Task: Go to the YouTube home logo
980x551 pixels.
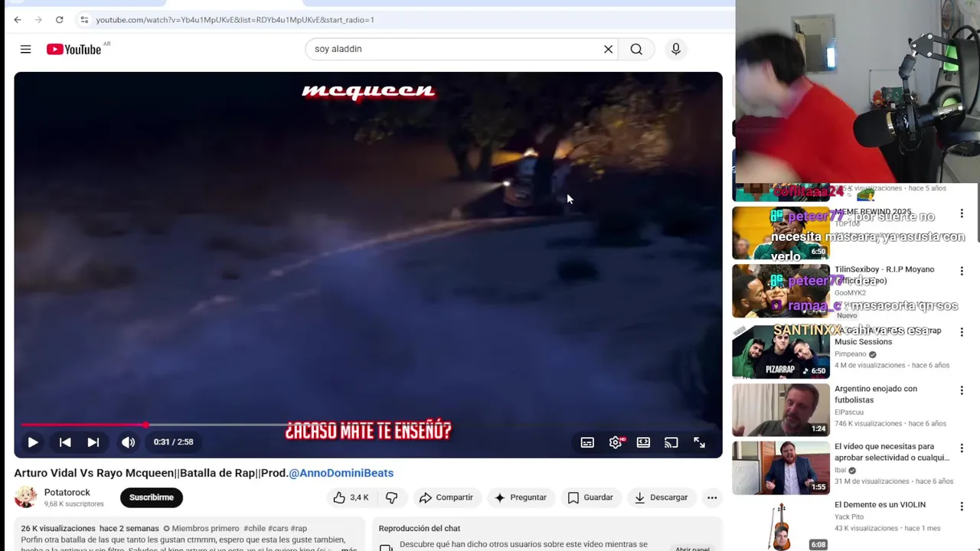Action: (74, 49)
